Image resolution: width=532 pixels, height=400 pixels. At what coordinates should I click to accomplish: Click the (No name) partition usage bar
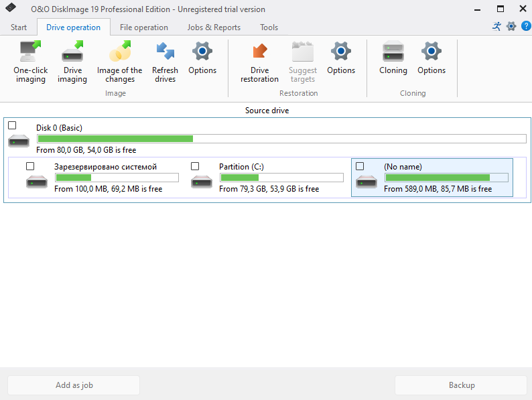[446, 178]
